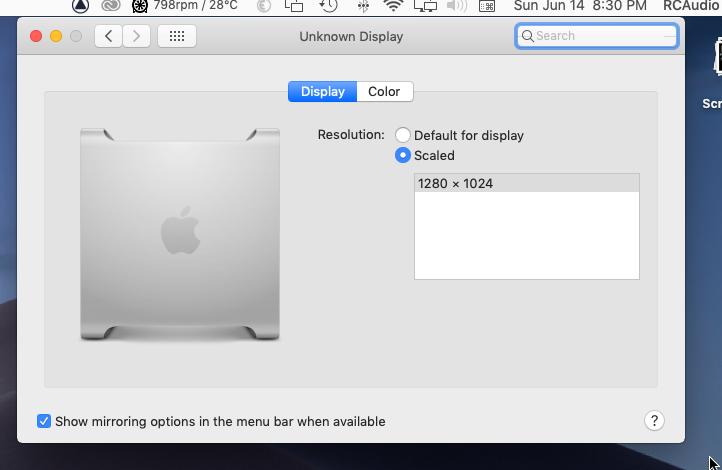Screen dimensions: 722x470
Task: Show all preferences via the grid icon
Action: point(177,36)
